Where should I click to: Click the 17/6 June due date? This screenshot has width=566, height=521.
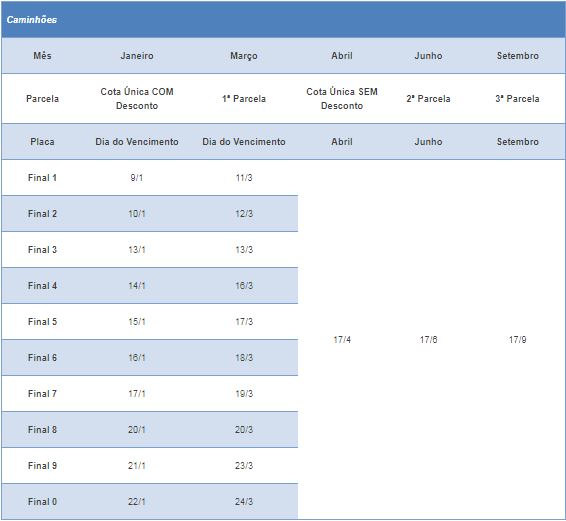[428, 339]
